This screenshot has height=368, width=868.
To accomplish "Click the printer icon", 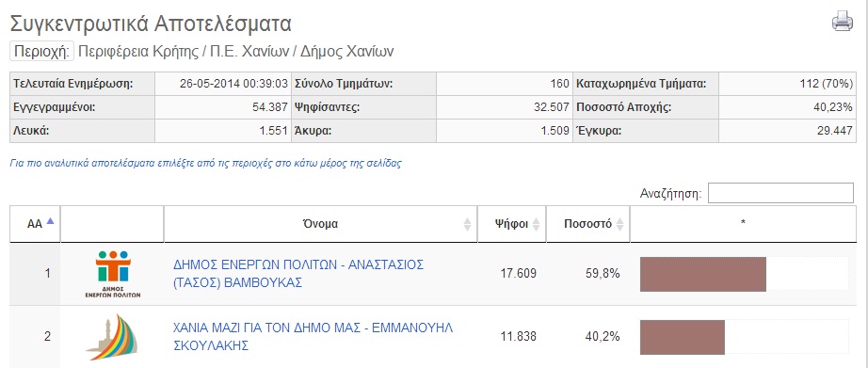I will click(x=843, y=21).
